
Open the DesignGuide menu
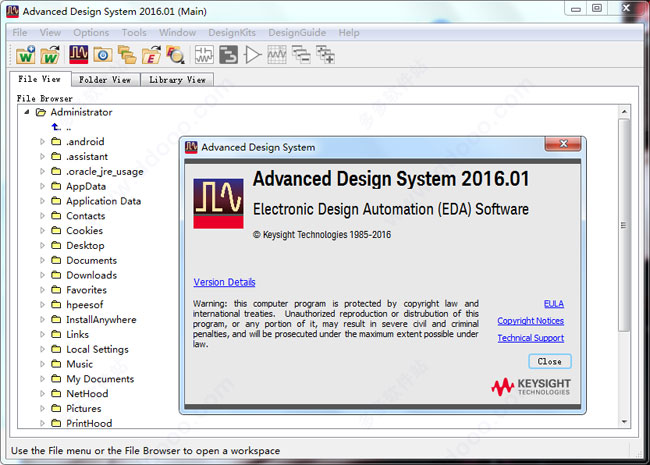click(x=297, y=32)
